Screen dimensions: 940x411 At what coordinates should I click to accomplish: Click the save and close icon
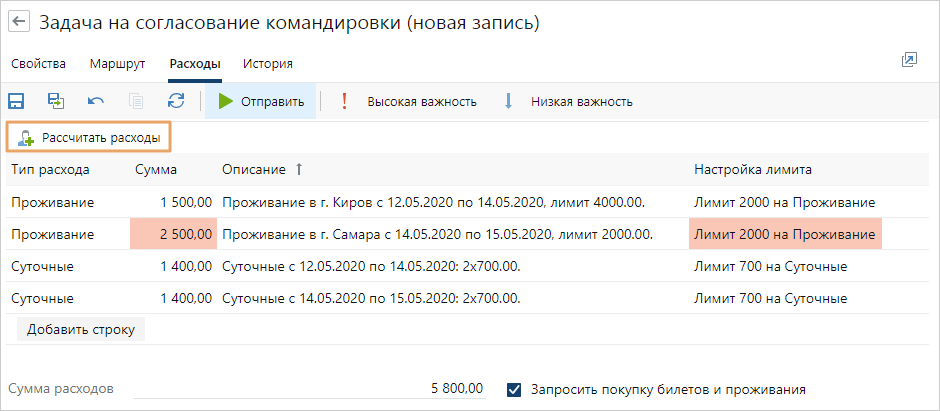(x=56, y=101)
